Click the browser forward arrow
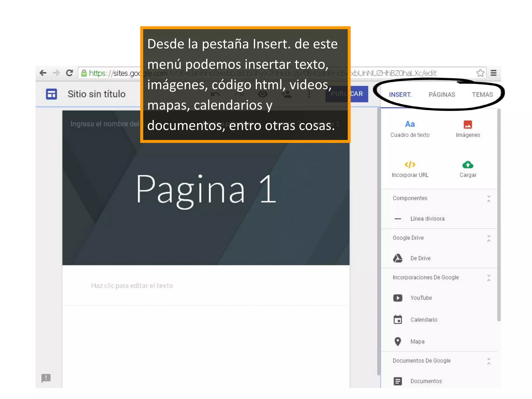This screenshot has height=399, width=532. (x=56, y=73)
